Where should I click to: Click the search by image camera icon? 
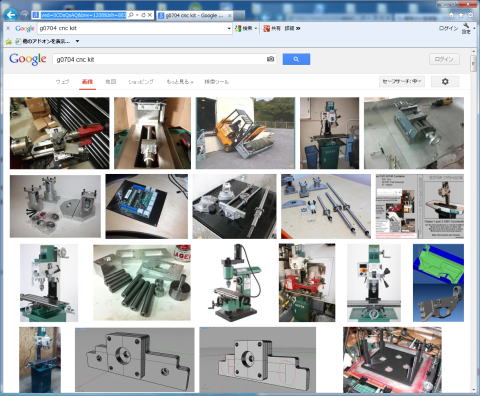pyautogui.click(x=270, y=59)
